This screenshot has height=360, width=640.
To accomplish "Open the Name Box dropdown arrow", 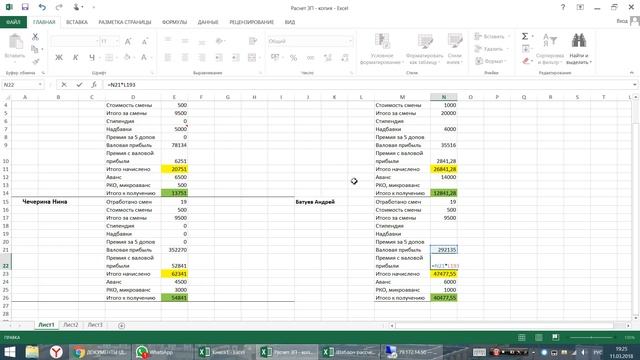I will pyautogui.click(x=40, y=84).
